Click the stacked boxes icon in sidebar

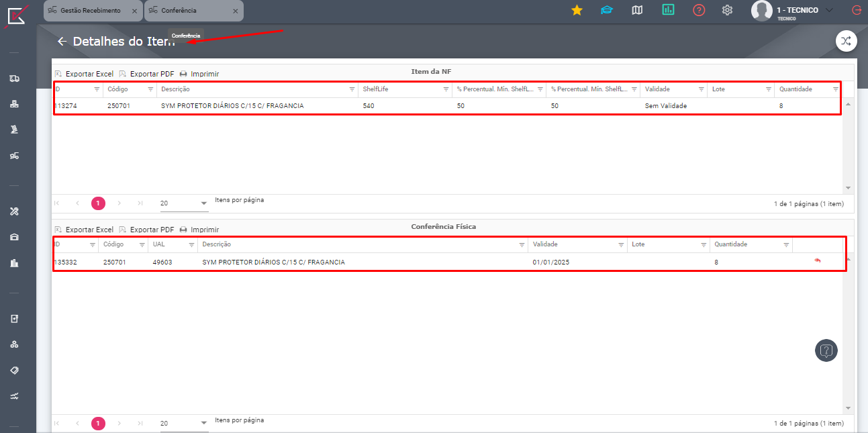[14, 104]
